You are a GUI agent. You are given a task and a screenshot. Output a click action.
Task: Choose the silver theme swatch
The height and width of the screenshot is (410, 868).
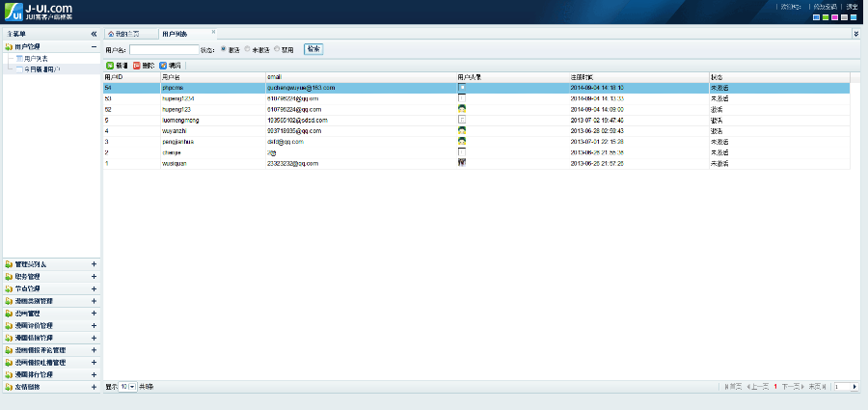[844, 17]
